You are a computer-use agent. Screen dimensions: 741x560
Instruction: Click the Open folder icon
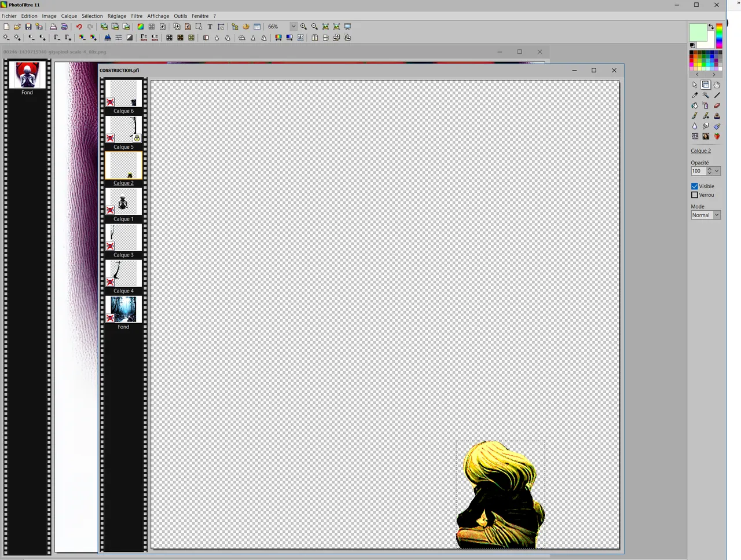pos(17,27)
